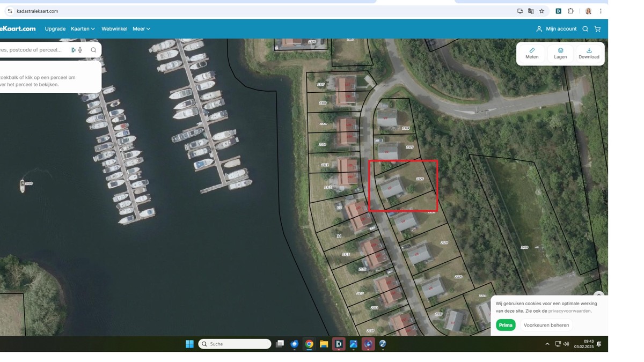
Task: Open Mijn account
Action: tap(556, 29)
